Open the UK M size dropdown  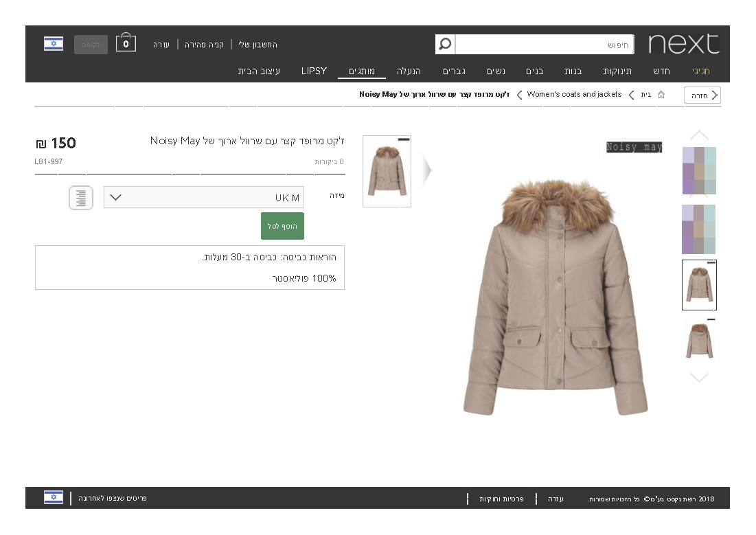click(203, 196)
